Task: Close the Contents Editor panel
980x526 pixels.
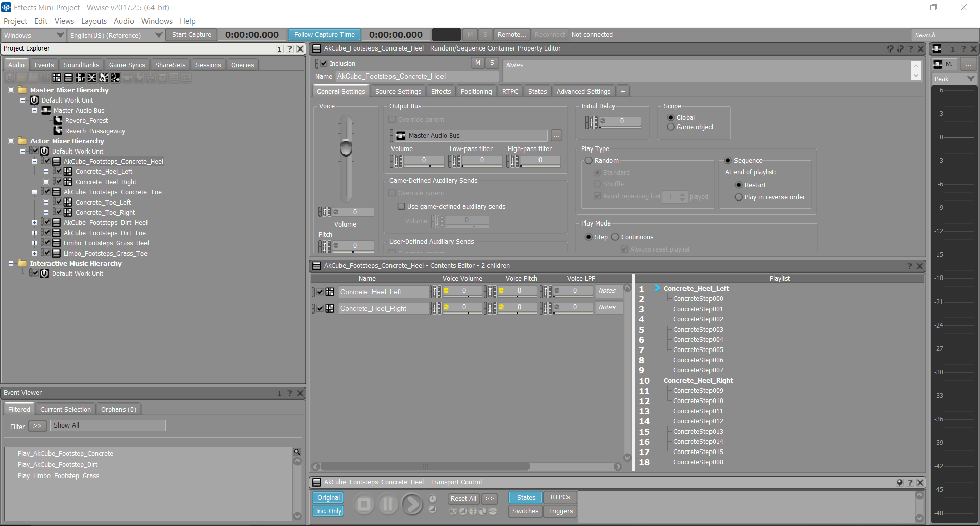Action: (920, 266)
